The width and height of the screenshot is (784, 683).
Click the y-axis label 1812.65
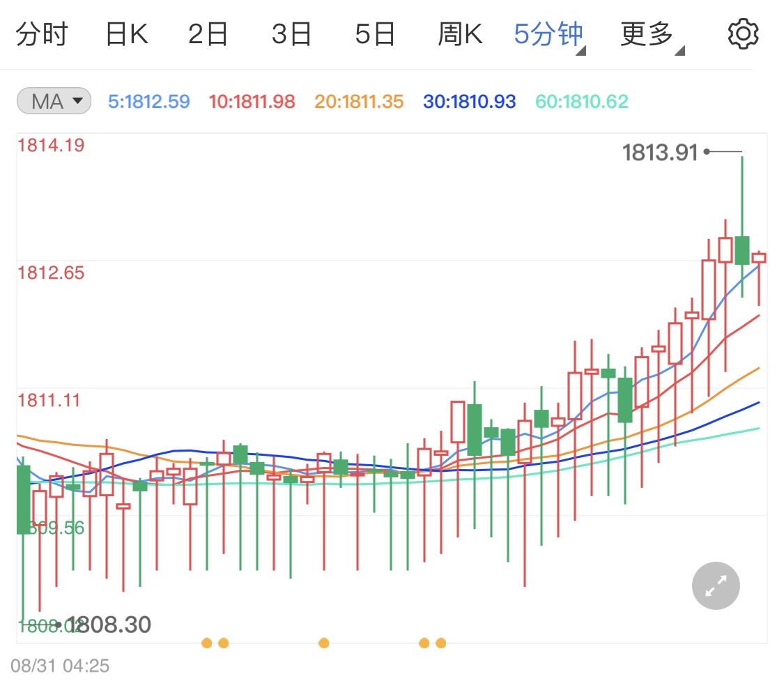click(51, 273)
